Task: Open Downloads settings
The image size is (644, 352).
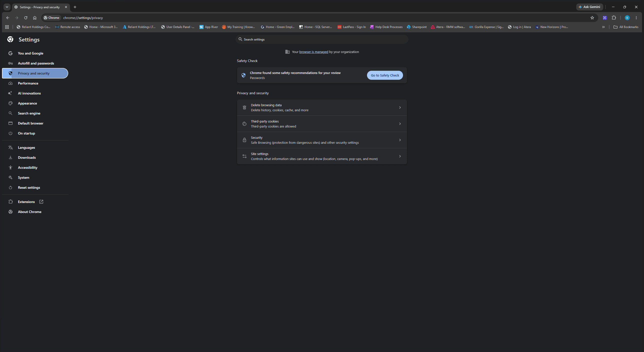Action: [x=35, y=157]
